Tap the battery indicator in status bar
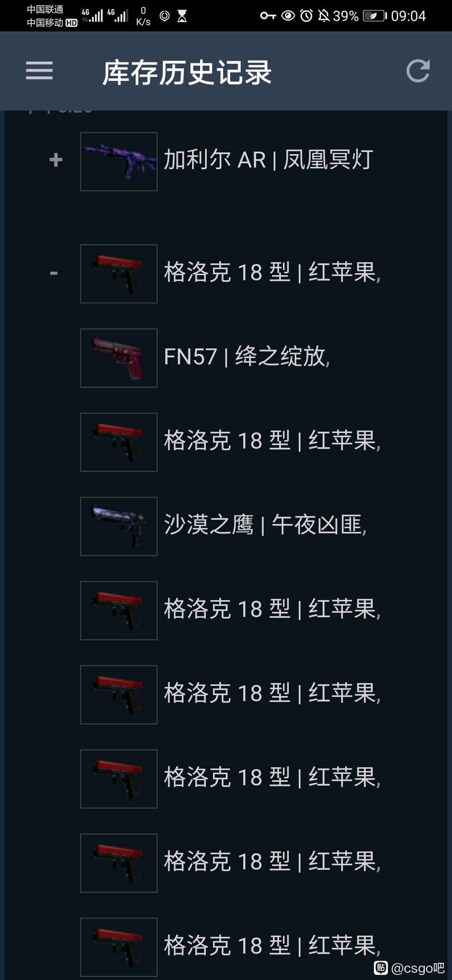The image size is (452, 980). tap(375, 16)
